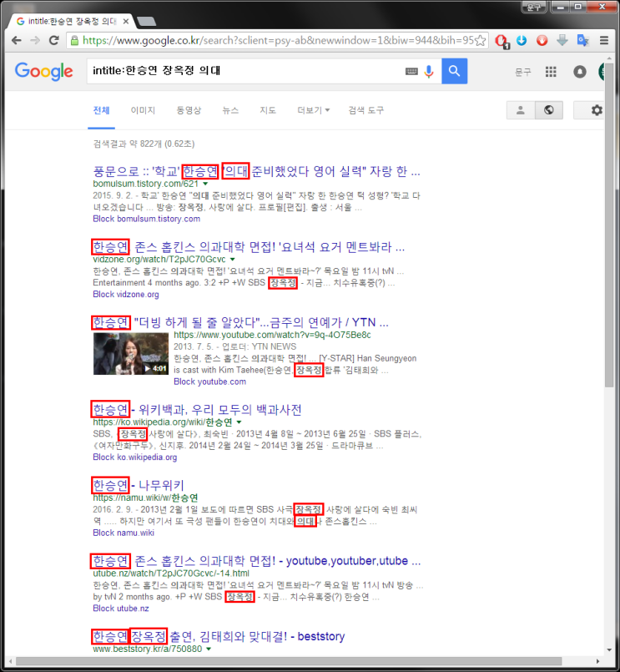Click into the Google search input field
620x672 pixels.
(246, 71)
